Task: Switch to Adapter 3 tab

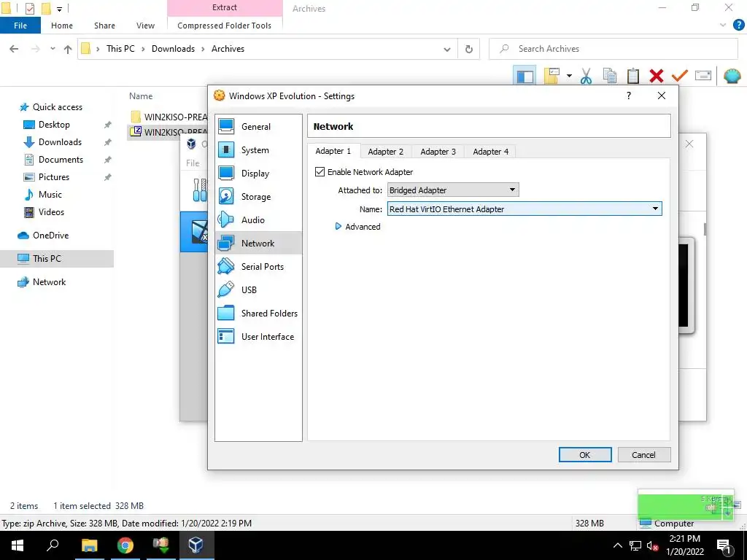Action: coord(438,152)
